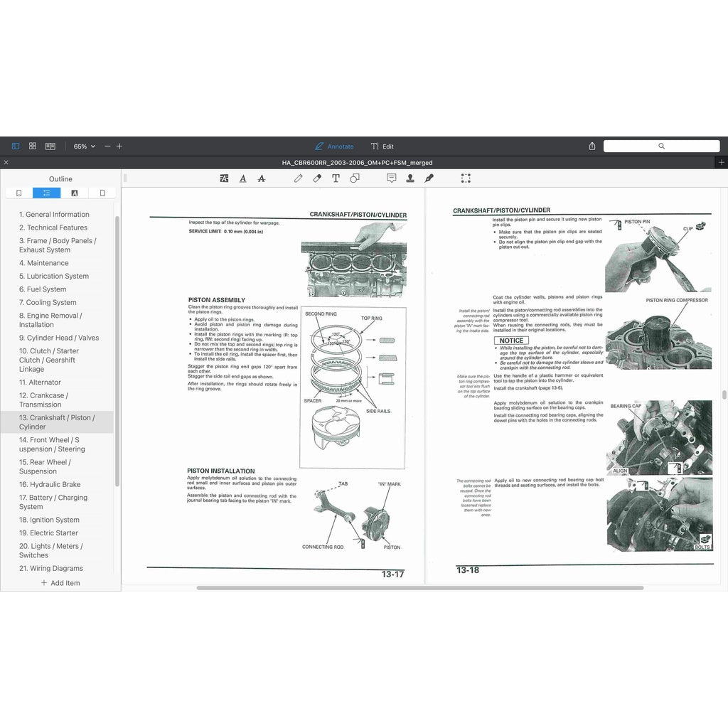
Task: Show the bookmarks sidebar tab
Action: coord(19,193)
